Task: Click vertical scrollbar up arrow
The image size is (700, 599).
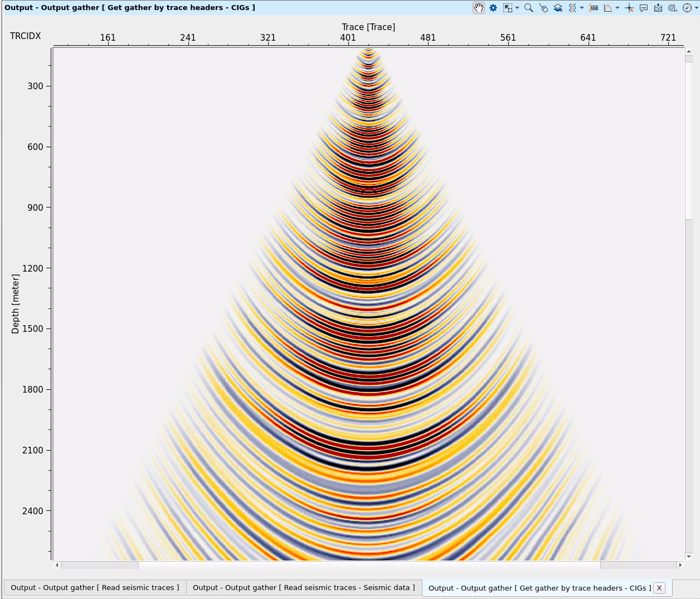Action: click(x=689, y=51)
